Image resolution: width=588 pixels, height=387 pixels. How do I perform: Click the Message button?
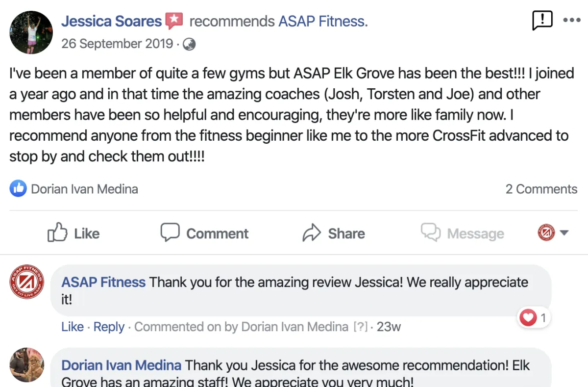[x=462, y=233]
